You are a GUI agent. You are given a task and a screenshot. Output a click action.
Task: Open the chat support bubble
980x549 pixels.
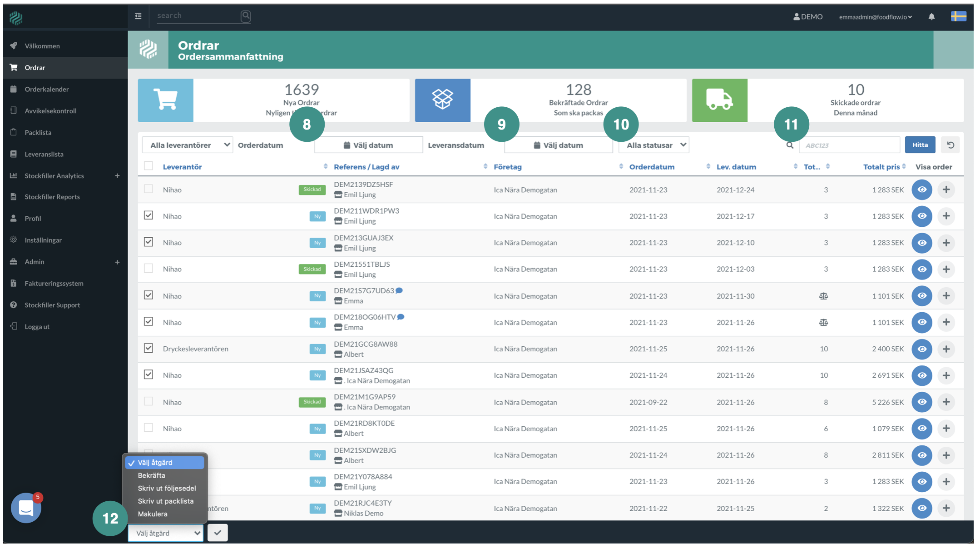coord(26,508)
